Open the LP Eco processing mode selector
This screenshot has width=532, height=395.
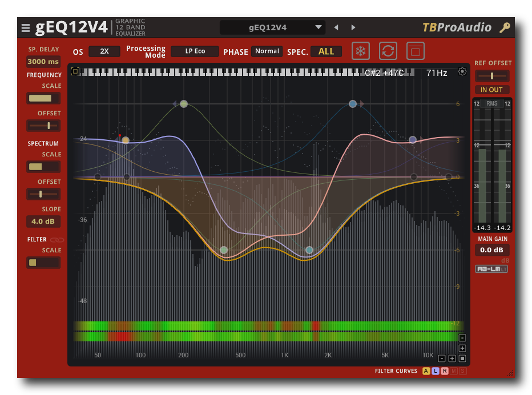195,51
